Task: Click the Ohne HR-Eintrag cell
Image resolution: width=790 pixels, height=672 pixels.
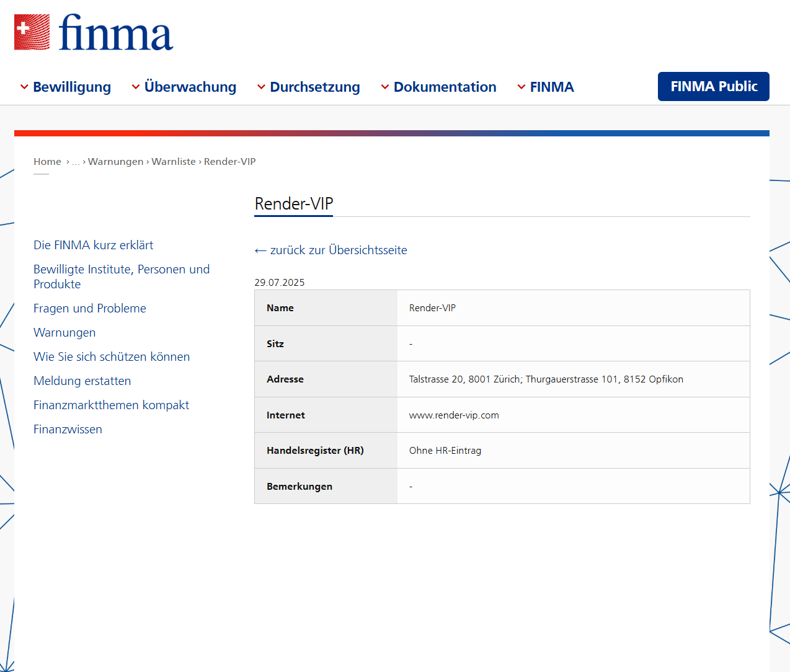Action: coord(573,451)
